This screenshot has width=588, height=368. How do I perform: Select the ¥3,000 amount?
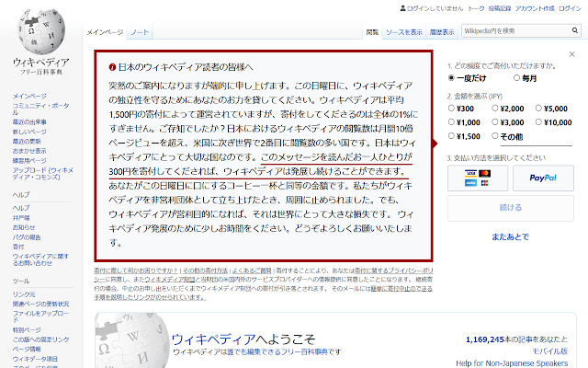pyautogui.click(x=494, y=122)
